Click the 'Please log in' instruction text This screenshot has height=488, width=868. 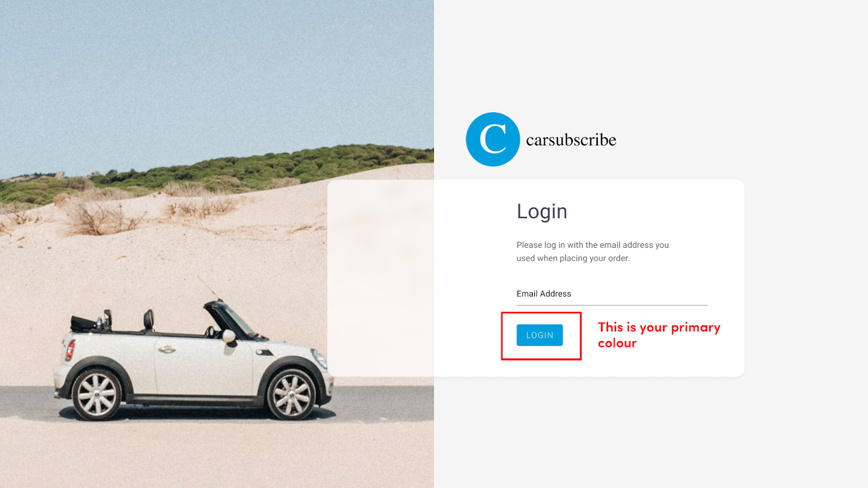pos(592,252)
